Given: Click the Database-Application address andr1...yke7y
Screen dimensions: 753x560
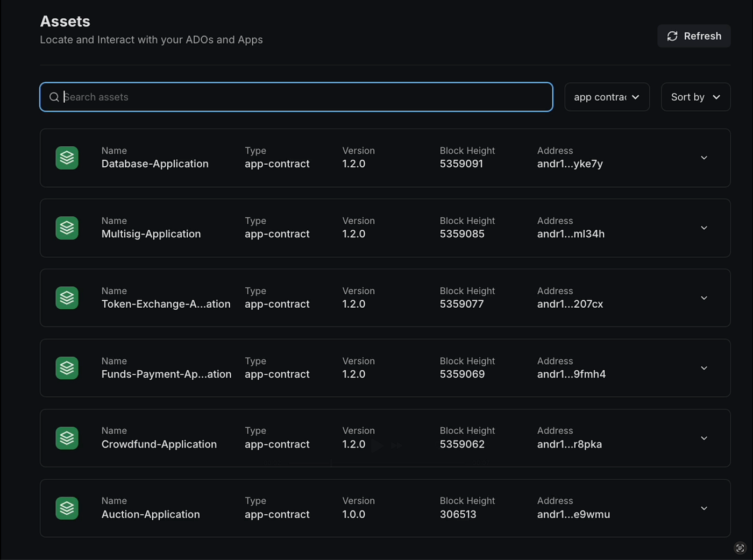Looking at the screenshot, I should click(570, 164).
